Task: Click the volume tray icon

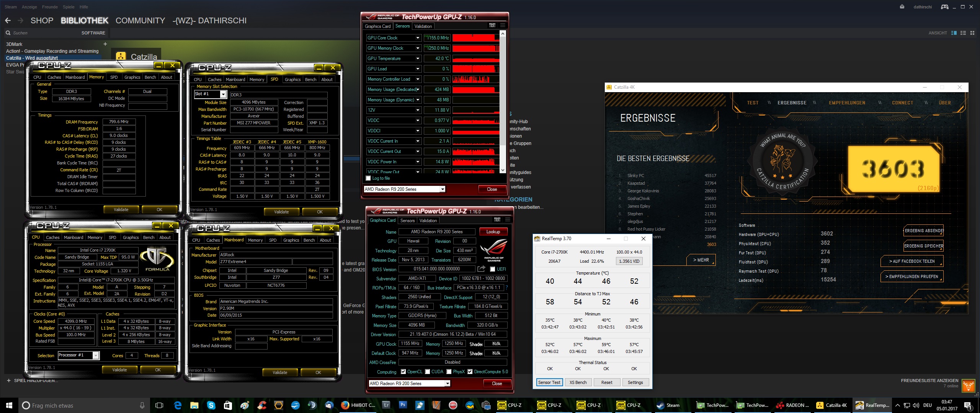Action: click(x=916, y=405)
